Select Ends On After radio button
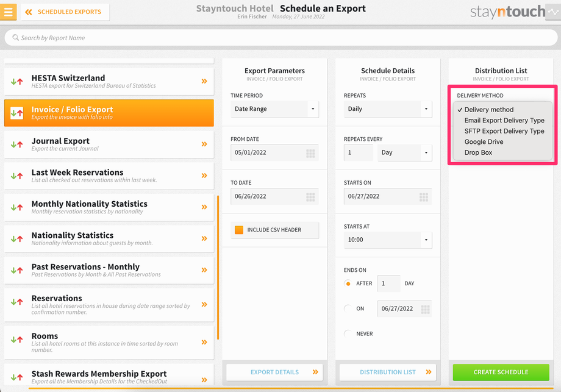 [348, 283]
